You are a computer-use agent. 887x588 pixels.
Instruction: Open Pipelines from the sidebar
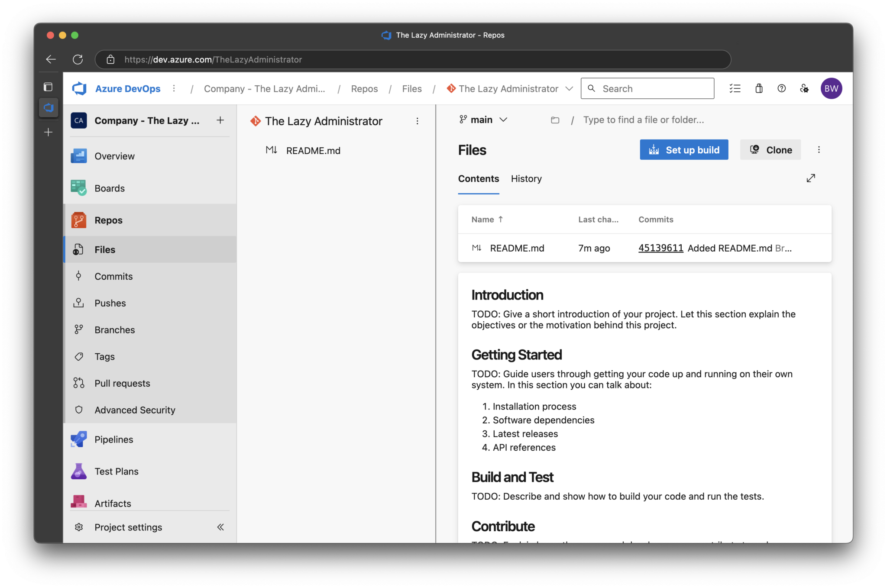coord(150,439)
